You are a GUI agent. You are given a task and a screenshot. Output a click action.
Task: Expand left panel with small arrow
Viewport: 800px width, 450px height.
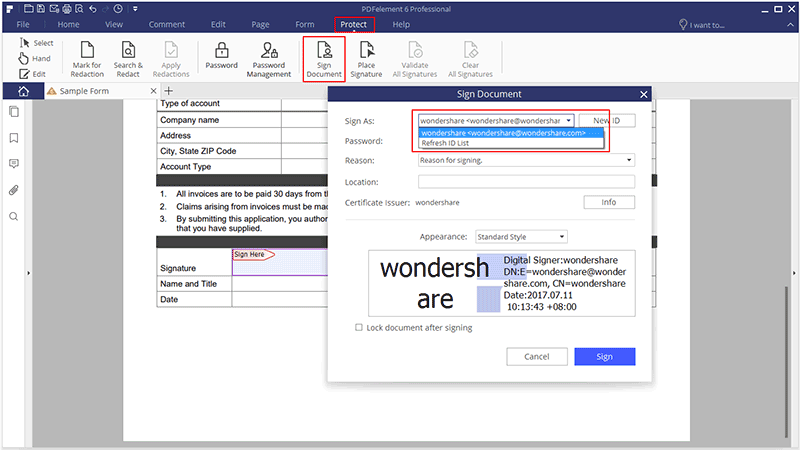(29, 273)
